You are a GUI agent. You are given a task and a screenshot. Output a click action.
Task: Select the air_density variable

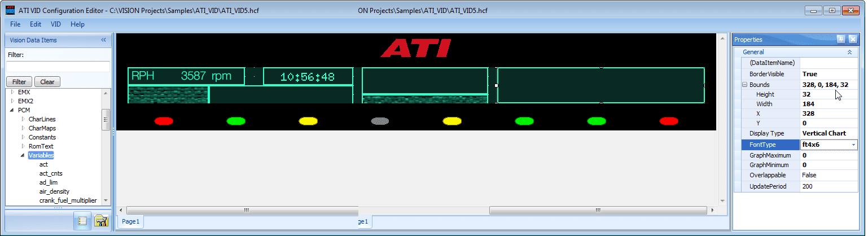pyautogui.click(x=54, y=191)
